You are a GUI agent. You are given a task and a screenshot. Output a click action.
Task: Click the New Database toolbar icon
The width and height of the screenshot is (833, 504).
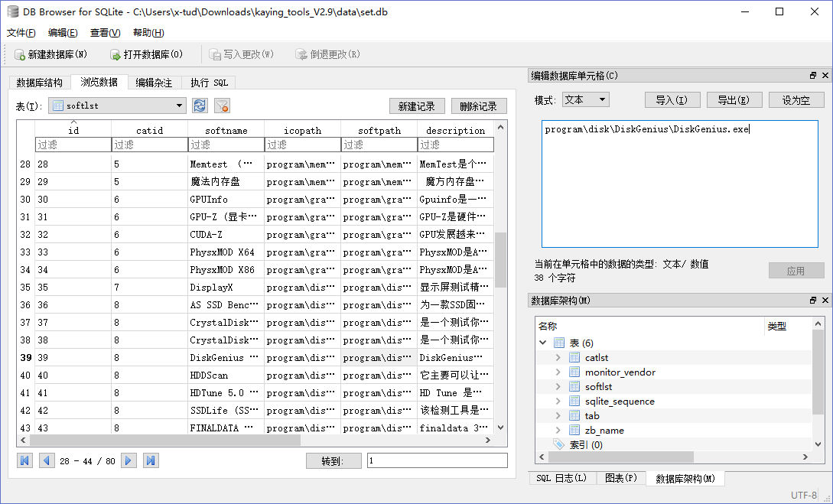point(20,54)
